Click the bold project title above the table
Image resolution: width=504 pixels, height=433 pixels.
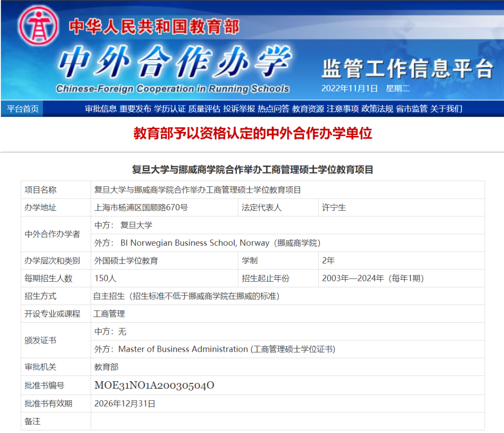point(252,170)
